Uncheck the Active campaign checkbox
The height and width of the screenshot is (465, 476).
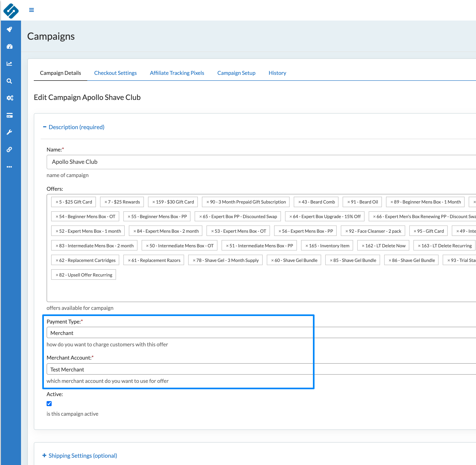(x=49, y=403)
